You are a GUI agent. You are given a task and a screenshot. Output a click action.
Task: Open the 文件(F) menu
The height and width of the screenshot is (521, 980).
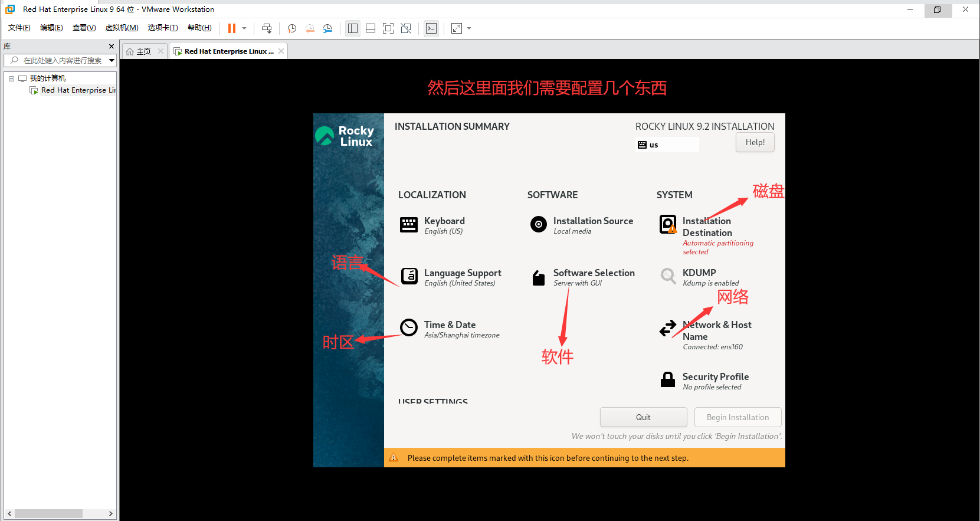(x=19, y=28)
